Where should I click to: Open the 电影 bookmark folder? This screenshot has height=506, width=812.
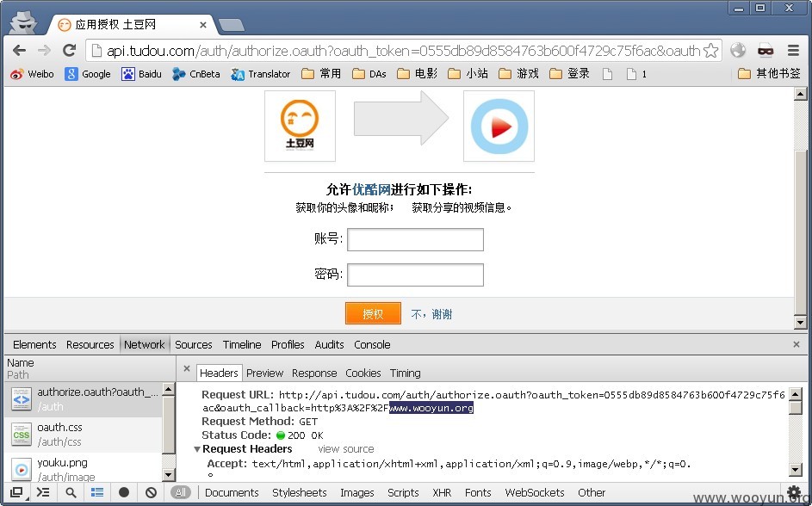418,74
